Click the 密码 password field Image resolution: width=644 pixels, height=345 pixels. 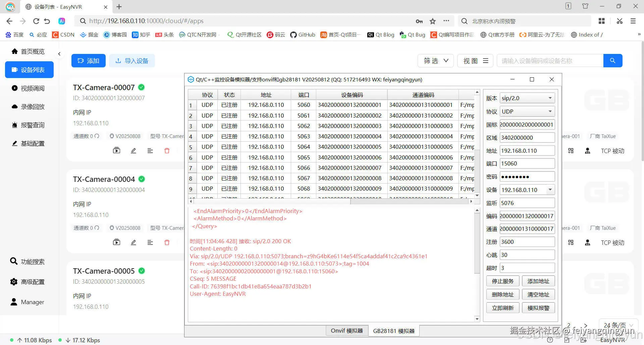tap(527, 177)
